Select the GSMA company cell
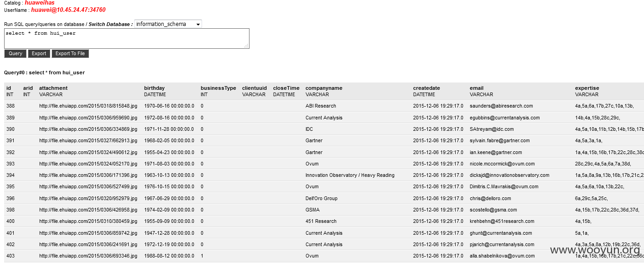Image resolution: width=644 pixels, height=263 pixels. point(312,210)
